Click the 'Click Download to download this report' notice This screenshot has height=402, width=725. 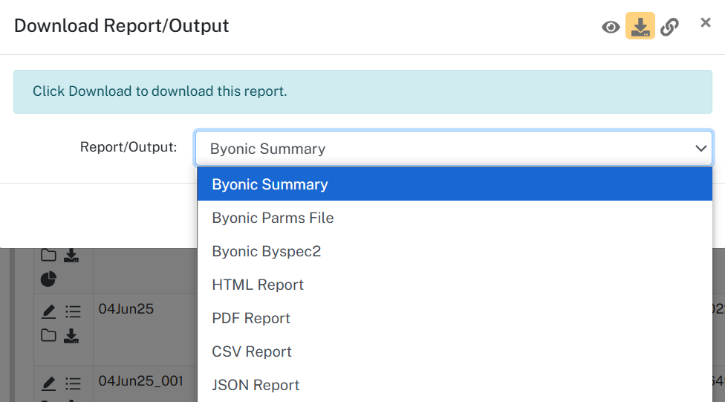point(362,92)
